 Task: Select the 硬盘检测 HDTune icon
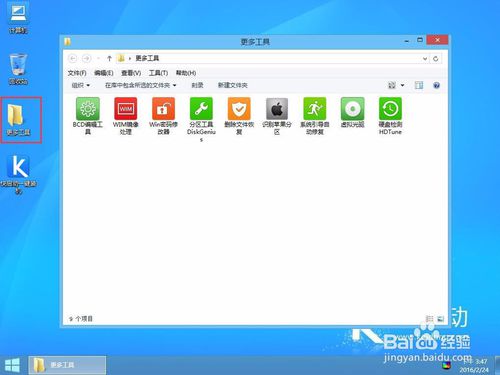[x=390, y=109]
